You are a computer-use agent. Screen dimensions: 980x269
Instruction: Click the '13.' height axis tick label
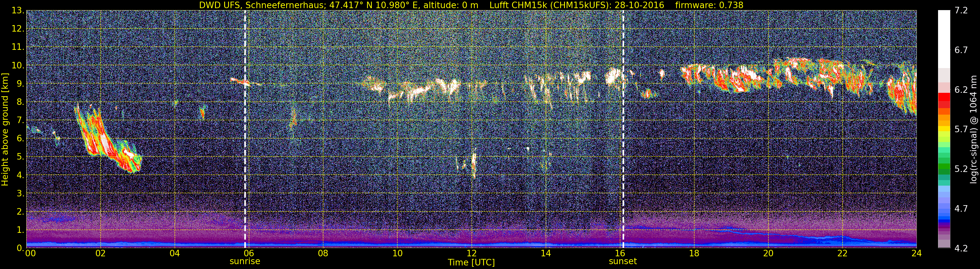pos(18,11)
